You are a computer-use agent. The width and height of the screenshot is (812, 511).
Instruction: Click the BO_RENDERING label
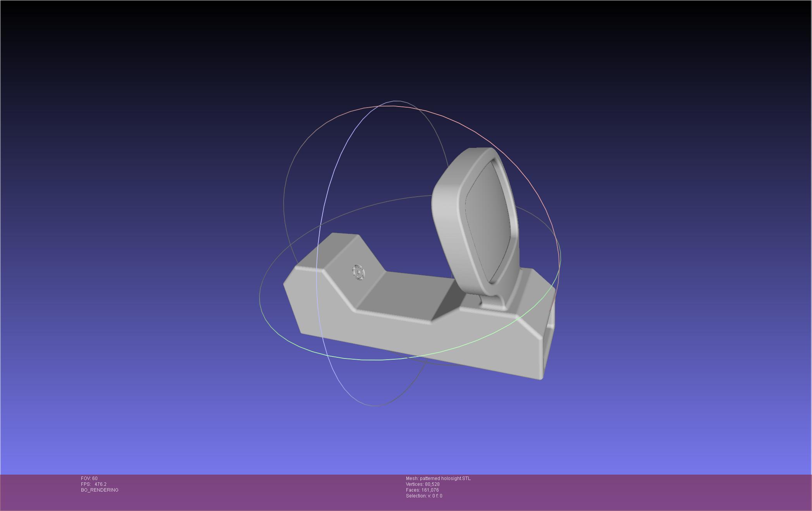point(100,490)
